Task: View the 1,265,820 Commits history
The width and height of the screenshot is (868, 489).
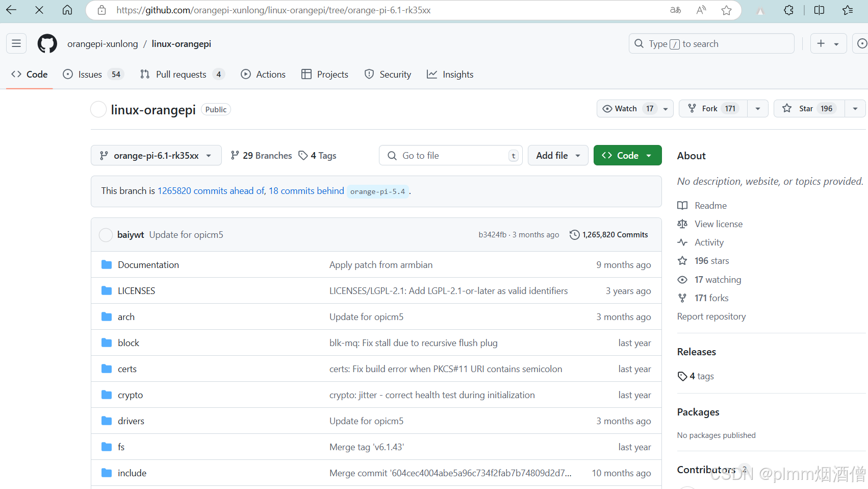Action: 609,235
